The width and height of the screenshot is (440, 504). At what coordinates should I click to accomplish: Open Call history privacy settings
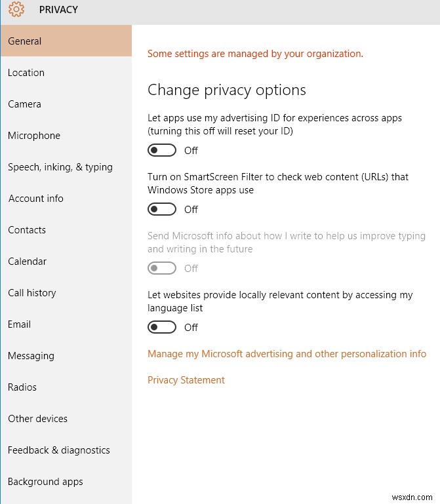click(x=32, y=293)
